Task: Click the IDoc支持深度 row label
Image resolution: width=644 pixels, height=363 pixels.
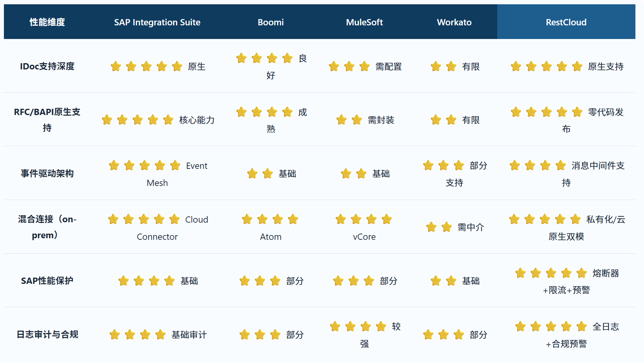Action: [47, 66]
